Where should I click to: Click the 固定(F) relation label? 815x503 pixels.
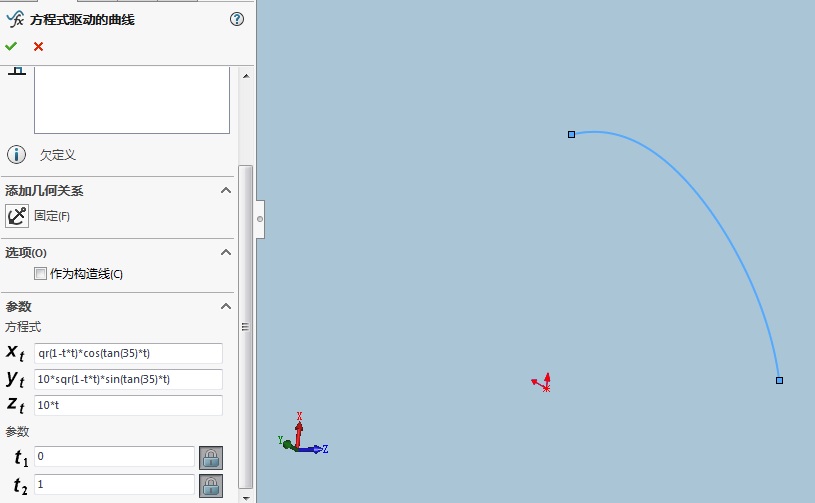click(52, 216)
